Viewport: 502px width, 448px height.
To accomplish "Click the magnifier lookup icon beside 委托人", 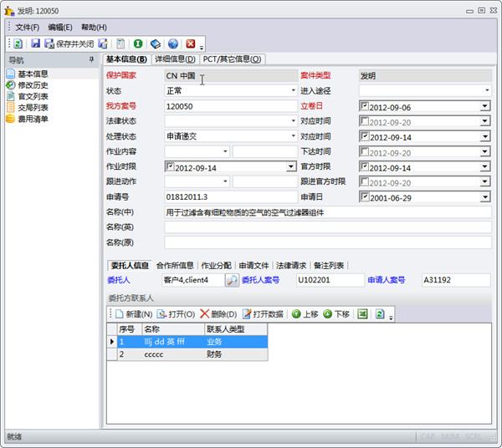I will coord(232,280).
